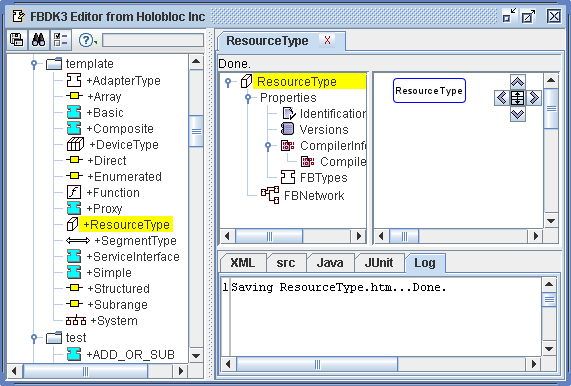Screen dimensions: 571x386
Task: Click the diagram vertical scrollbar thumb
Action: click(551, 109)
